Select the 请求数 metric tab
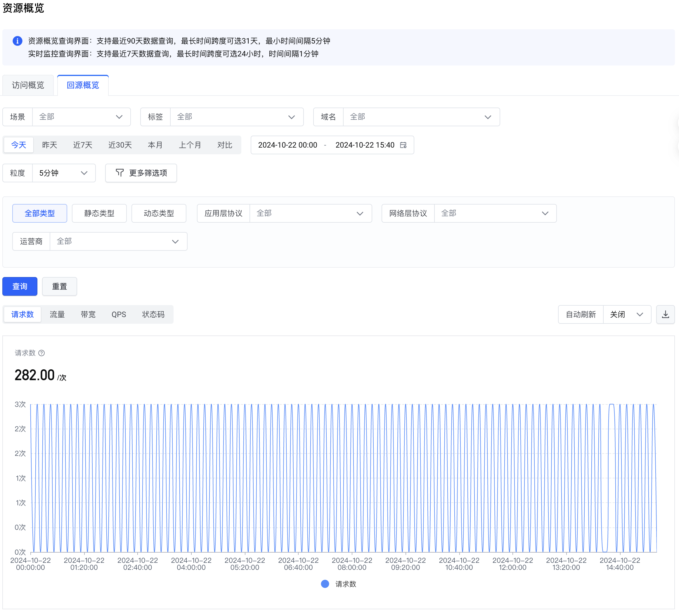This screenshot has height=616, width=679. coord(22,314)
